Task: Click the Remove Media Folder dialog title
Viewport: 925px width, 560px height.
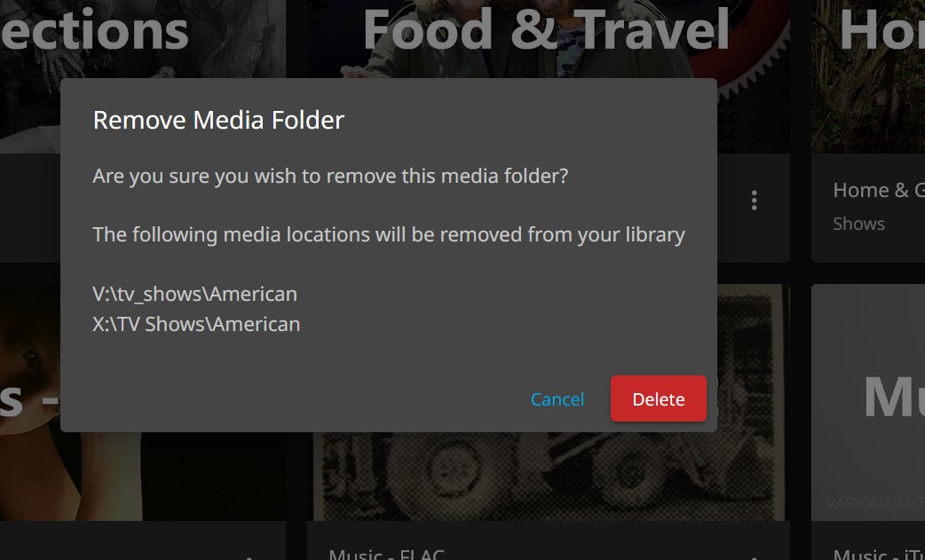Action: 218,120
